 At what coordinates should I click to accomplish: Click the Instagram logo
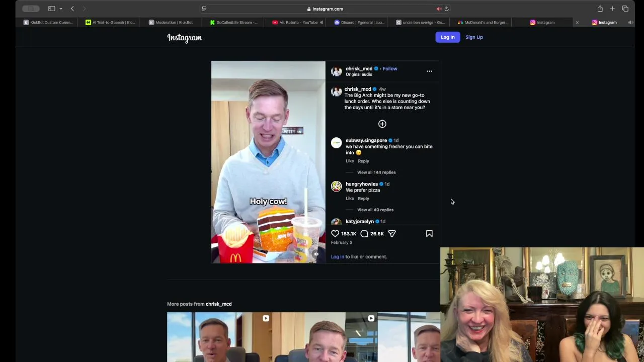click(x=185, y=38)
